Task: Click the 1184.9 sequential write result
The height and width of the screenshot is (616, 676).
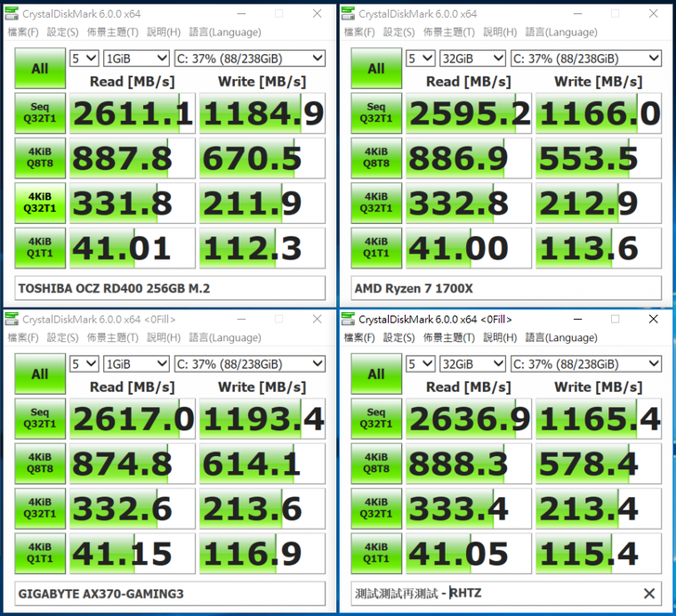Action: pyautogui.click(x=263, y=113)
